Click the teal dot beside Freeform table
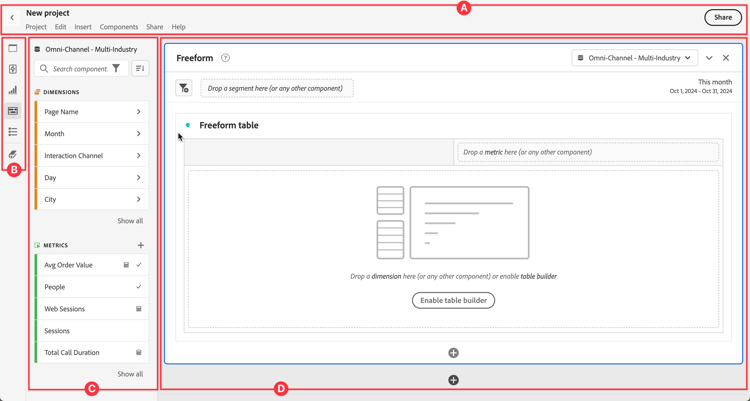 point(188,125)
